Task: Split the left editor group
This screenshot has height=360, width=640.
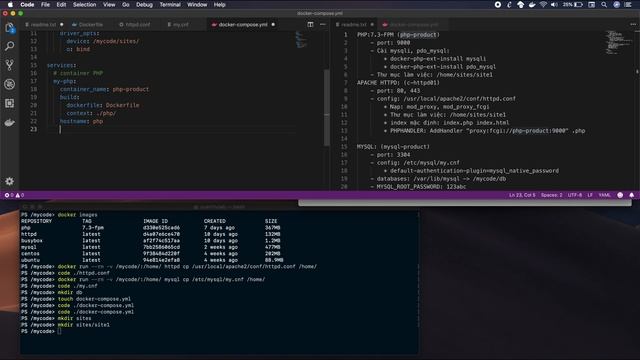Action: coord(310,24)
